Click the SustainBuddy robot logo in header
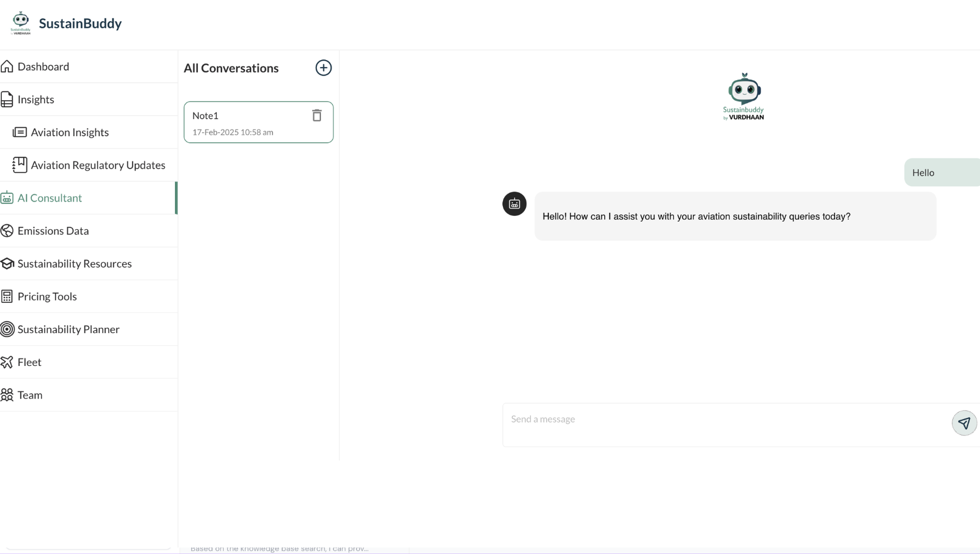Image resolution: width=980 pixels, height=554 pixels. pyautogui.click(x=21, y=23)
